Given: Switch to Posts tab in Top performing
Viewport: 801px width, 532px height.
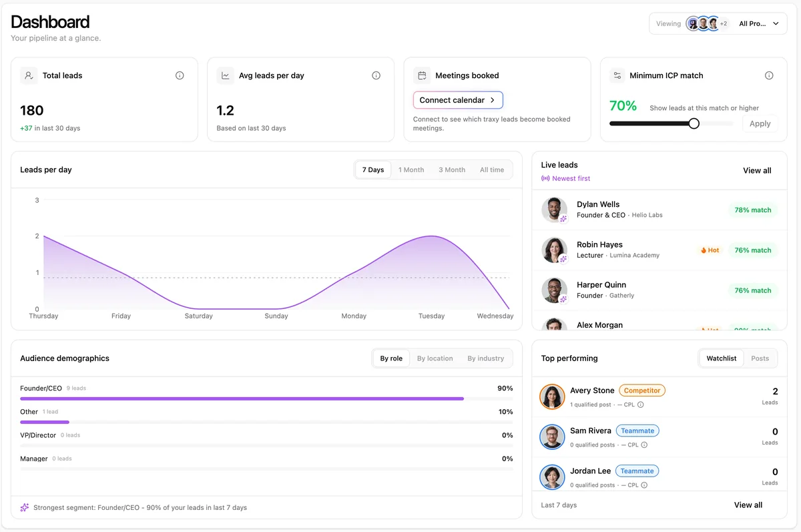Looking at the screenshot, I should click(760, 358).
